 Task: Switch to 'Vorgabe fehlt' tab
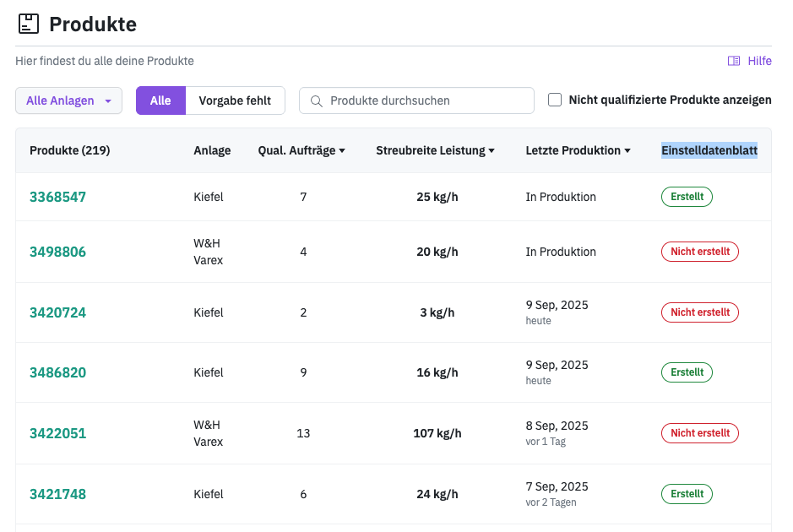pos(235,100)
